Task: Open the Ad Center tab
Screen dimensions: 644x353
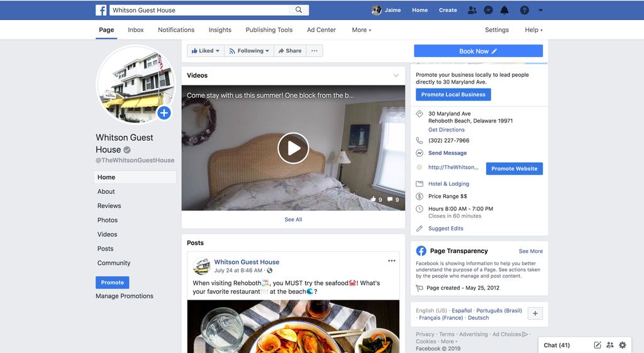Action: coord(321,30)
